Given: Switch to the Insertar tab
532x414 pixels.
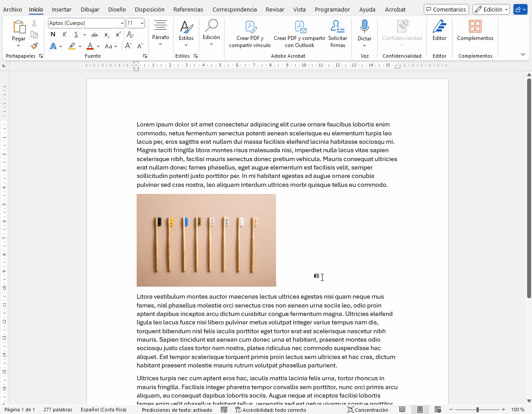Looking at the screenshot, I should point(61,9).
